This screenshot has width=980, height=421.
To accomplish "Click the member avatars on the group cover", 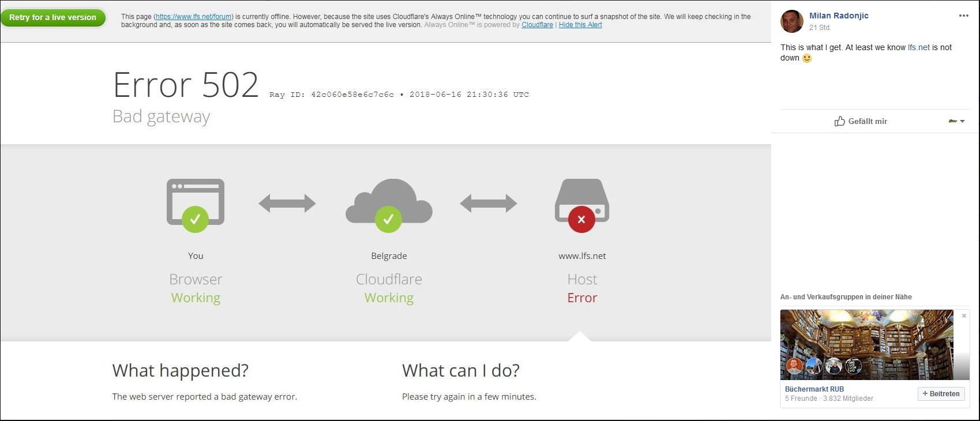I will (x=824, y=366).
